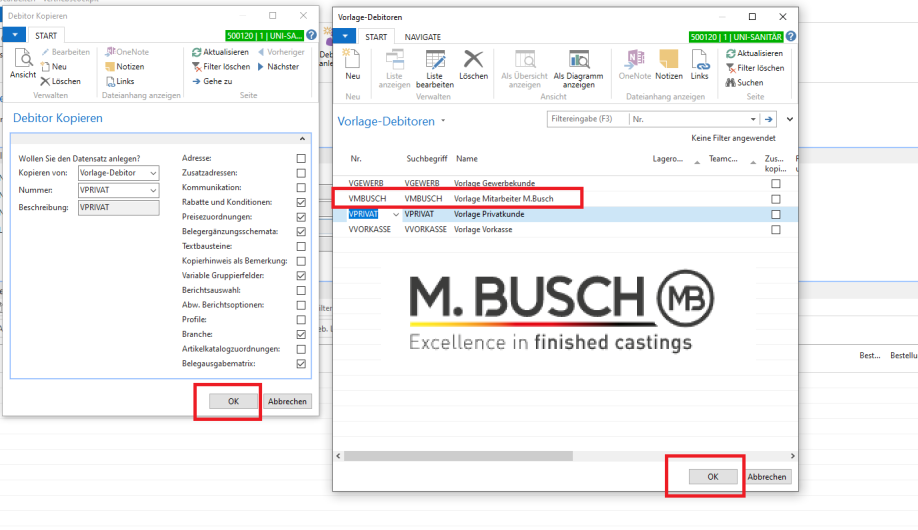Open Links in Debitor Kopieren ribbon
Viewport: 918px width, 530px height.
(x=120, y=81)
